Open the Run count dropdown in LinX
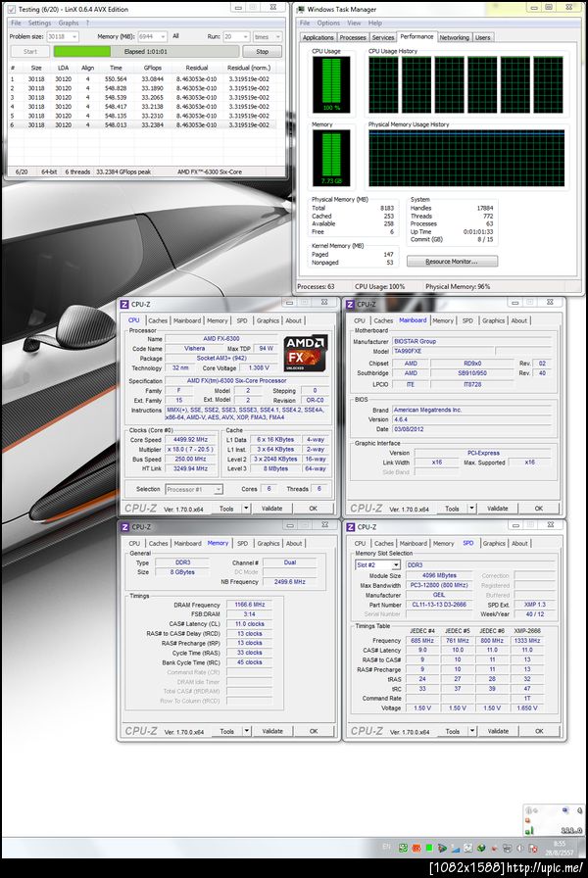 point(236,36)
